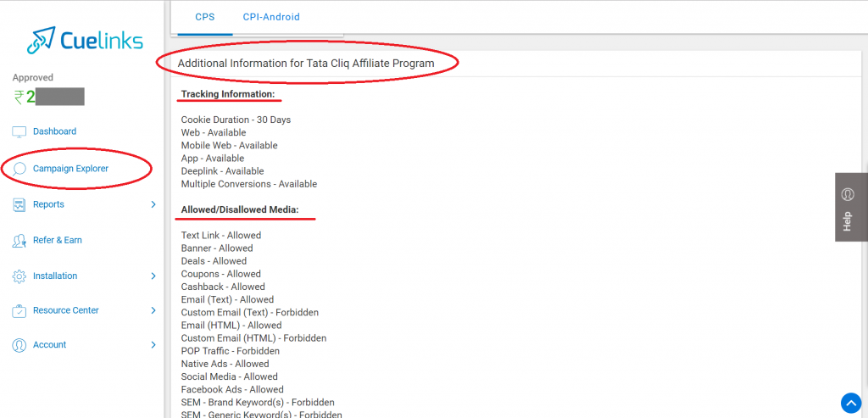Click 'App - Available' text
The height and width of the screenshot is (418, 868).
tap(213, 159)
